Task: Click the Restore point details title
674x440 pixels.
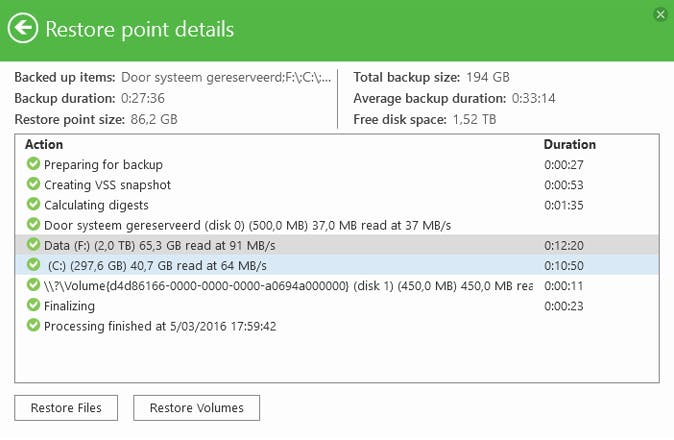Action: pos(140,29)
